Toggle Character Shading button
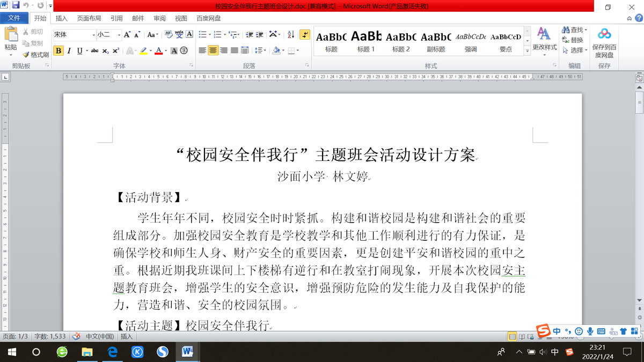The height and width of the screenshot is (362, 644). tap(174, 51)
